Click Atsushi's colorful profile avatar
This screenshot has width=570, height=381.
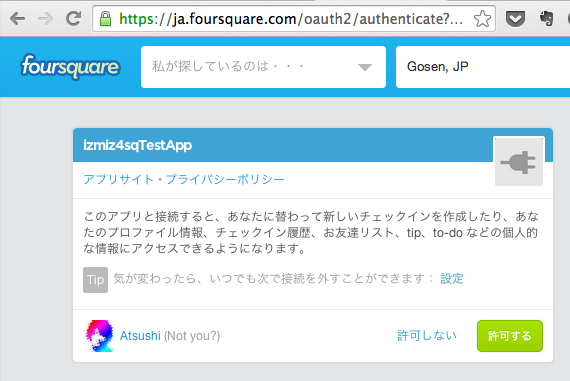tap(100, 336)
